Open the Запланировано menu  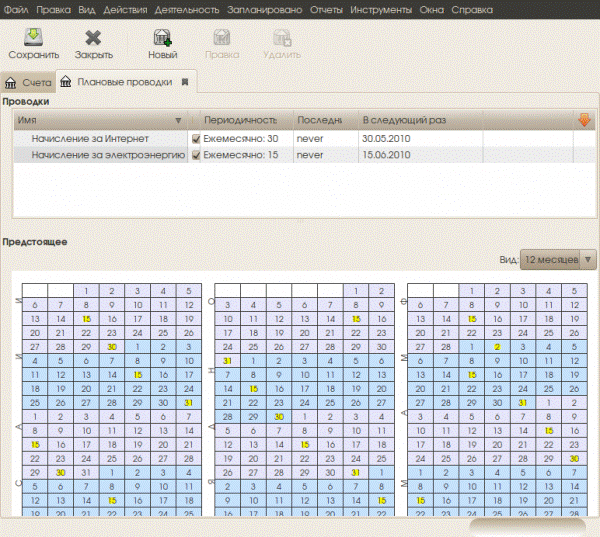[x=264, y=10]
